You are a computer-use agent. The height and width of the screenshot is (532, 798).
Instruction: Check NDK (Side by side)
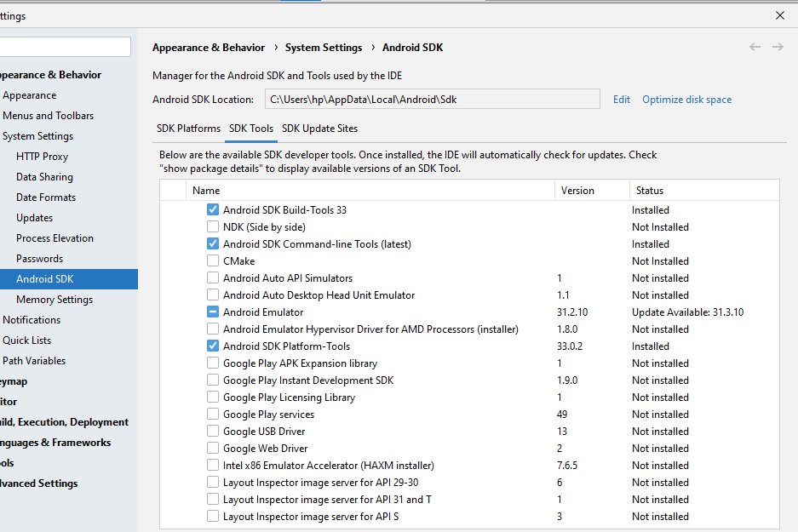coord(213,226)
